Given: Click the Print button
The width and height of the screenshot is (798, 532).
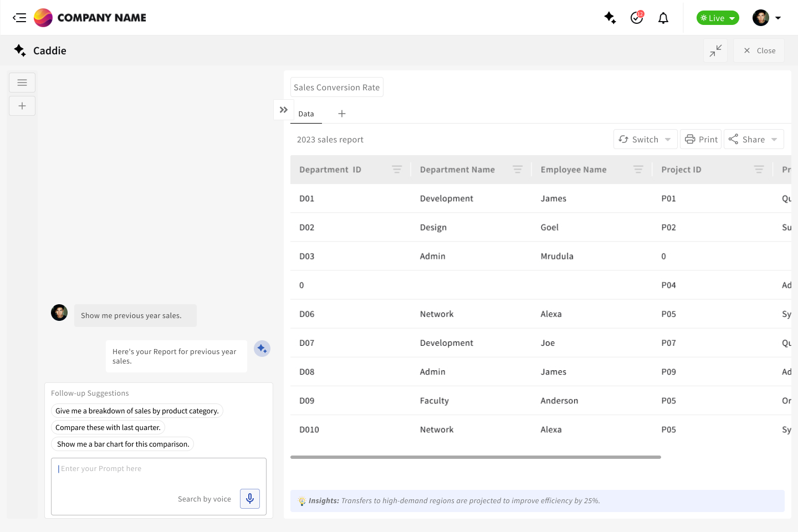Looking at the screenshot, I should pos(702,140).
